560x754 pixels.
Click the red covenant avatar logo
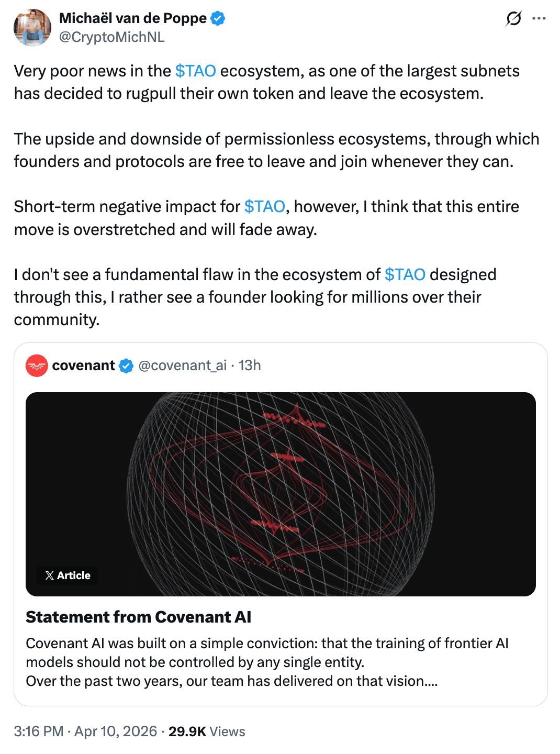pyautogui.click(x=37, y=365)
